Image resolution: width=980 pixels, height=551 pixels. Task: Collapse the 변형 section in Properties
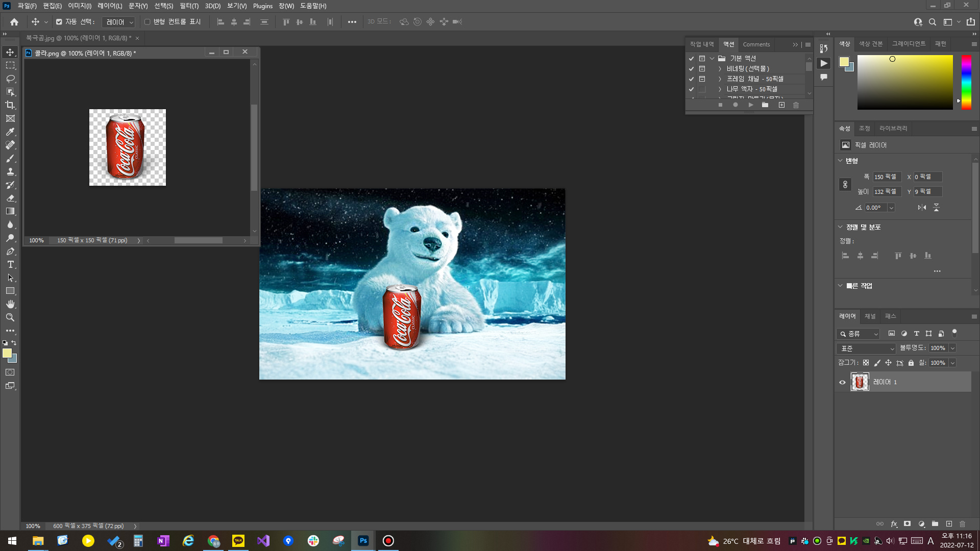[841, 161]
